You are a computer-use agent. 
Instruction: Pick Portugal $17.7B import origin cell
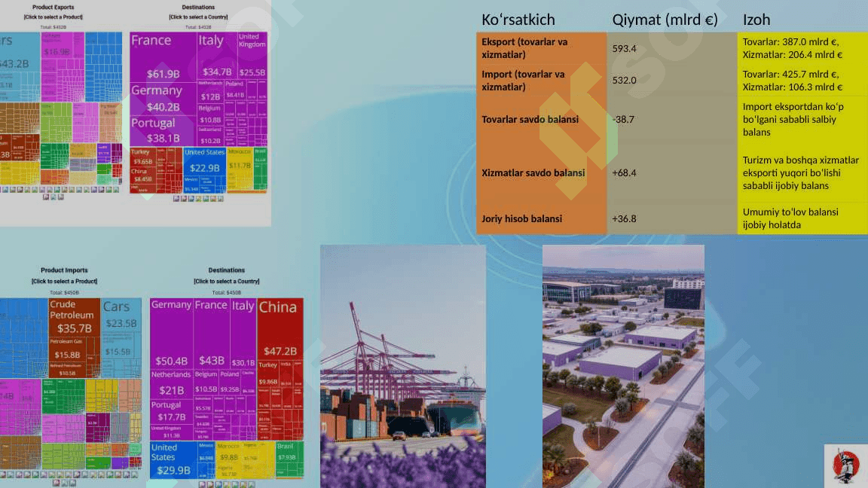click(172, 412)
